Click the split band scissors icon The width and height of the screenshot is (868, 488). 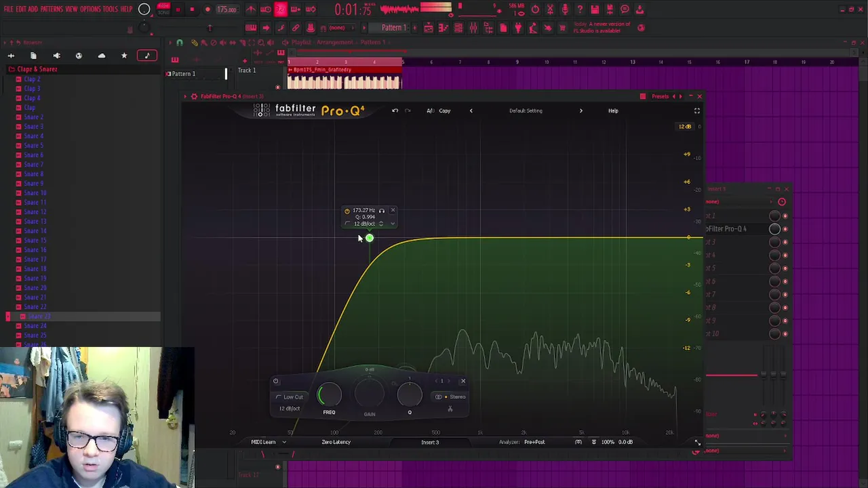[450, 409]
